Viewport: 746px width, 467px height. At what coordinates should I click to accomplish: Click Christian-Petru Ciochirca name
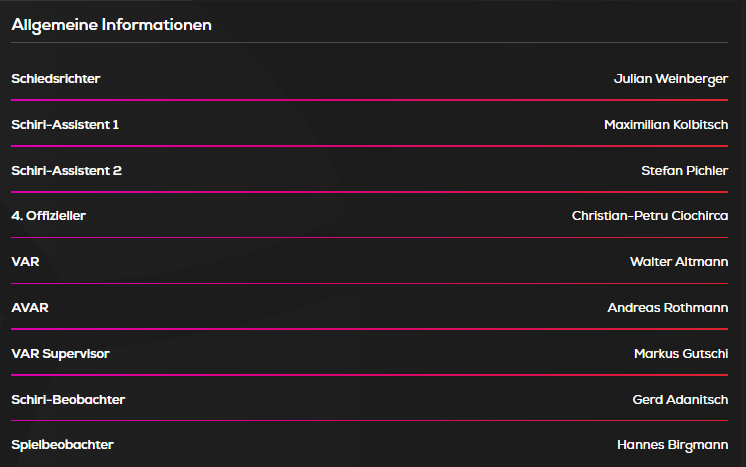point(649,216)
